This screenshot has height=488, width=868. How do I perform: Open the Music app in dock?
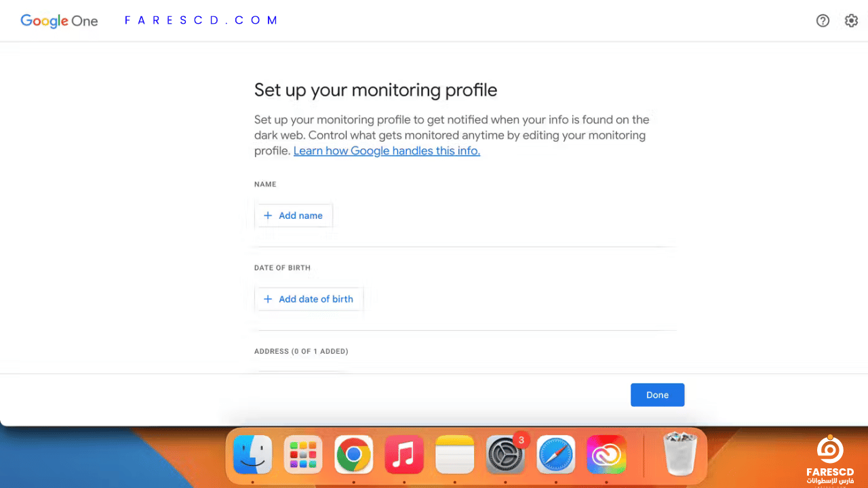(x=404, y=454)
